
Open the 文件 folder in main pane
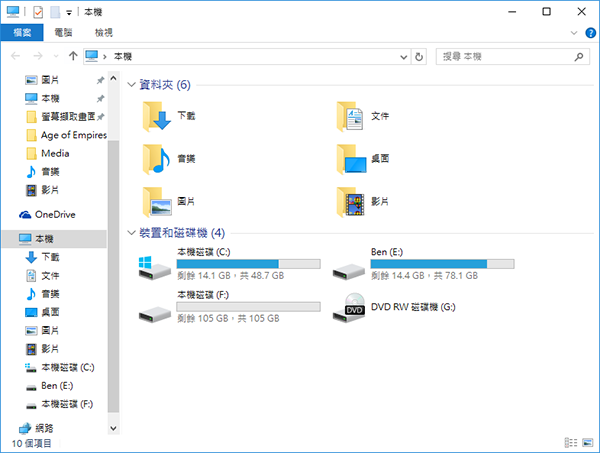pyautogui.click(x=363, y=116)
